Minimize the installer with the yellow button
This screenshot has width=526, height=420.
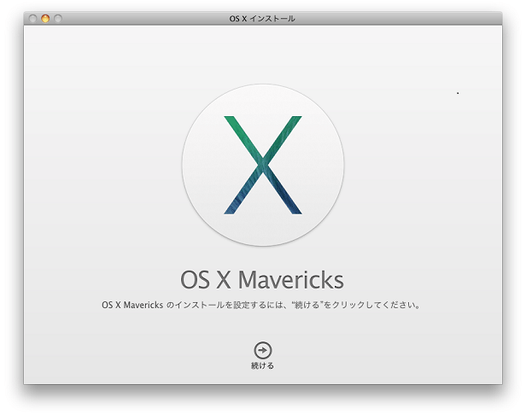(45, 19)
